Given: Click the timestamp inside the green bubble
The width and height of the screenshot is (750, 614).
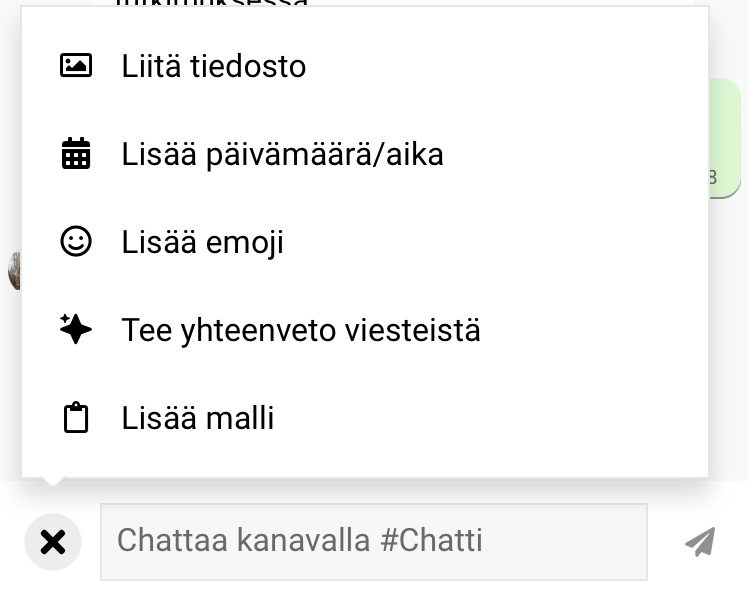Looking at the screenshot, I should pyautogui.click(x=713, y=178).
